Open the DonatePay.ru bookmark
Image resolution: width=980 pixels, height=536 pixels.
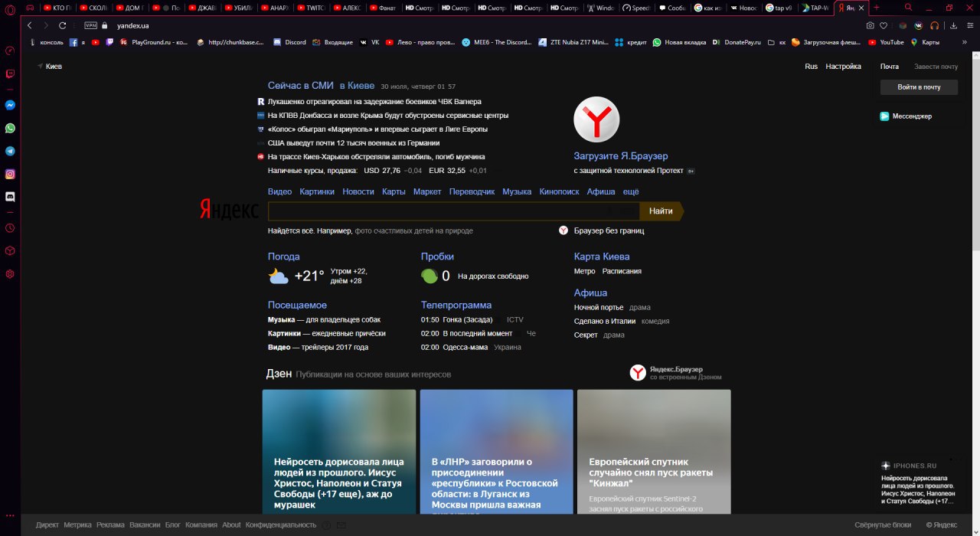737,42
